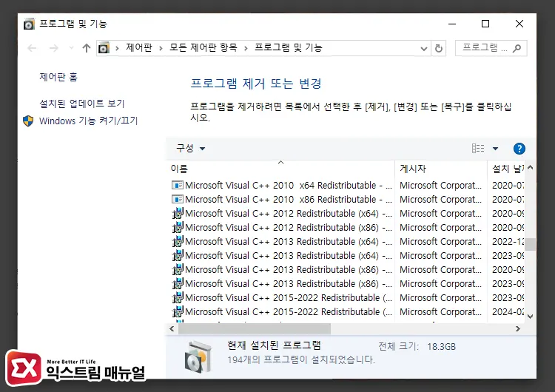
Task: Click 제어판 breadcrumb item
Action: (x=138, y=48)
